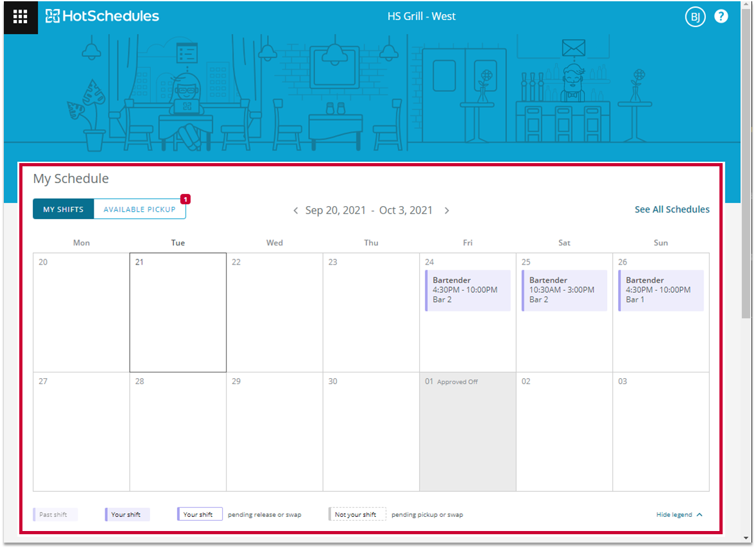Screen dimensions: 756x549
Task: Click the red notification badge on Available Pickup
Action: 185,199
